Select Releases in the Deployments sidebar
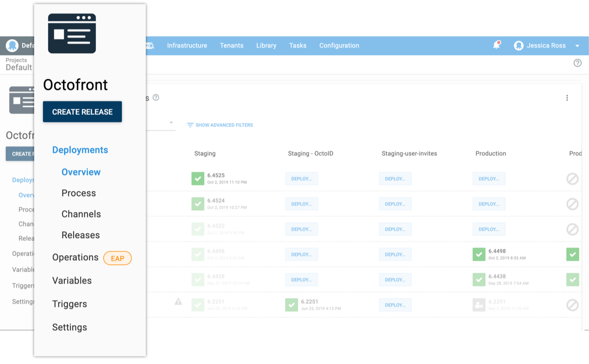This screenshot has width=589, height=364. pos(80,235)
